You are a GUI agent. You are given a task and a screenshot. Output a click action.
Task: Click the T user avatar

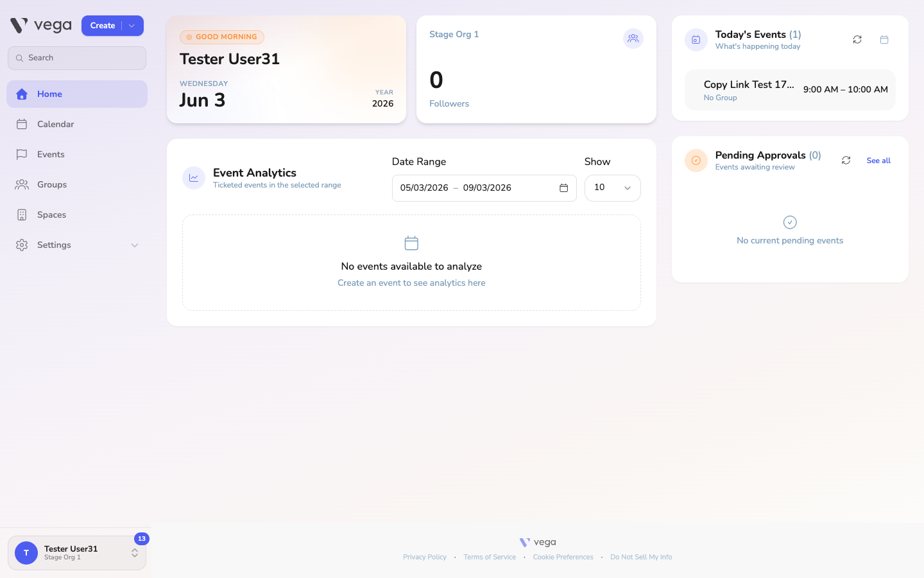(26, 553)
